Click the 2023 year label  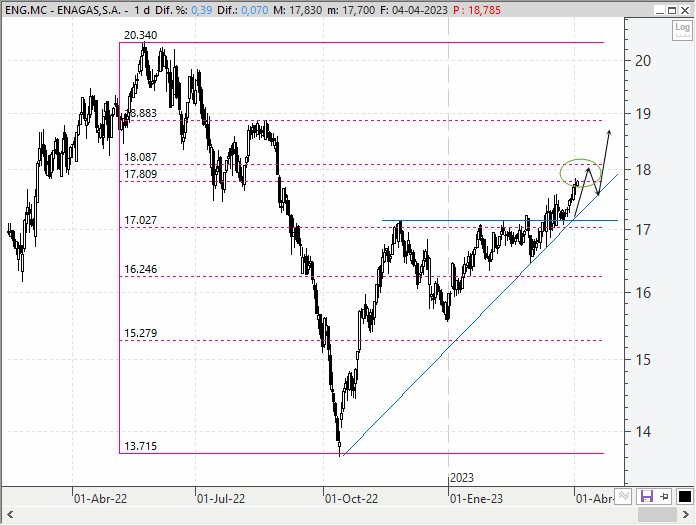click(x=462, y=478)
